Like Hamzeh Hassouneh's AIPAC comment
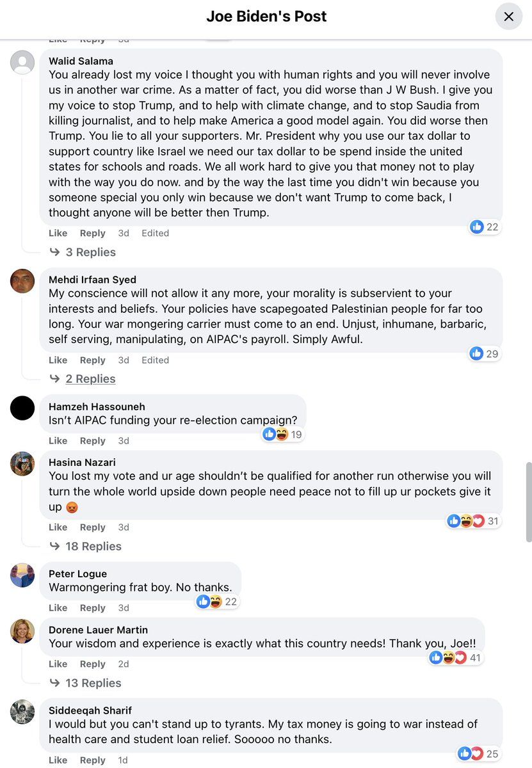 tap(58, 440)
